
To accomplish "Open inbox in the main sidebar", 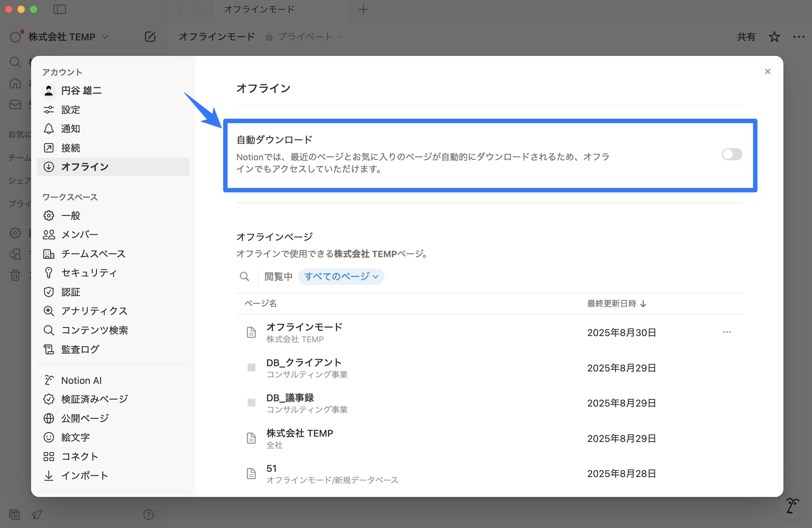I will (15, 104).
